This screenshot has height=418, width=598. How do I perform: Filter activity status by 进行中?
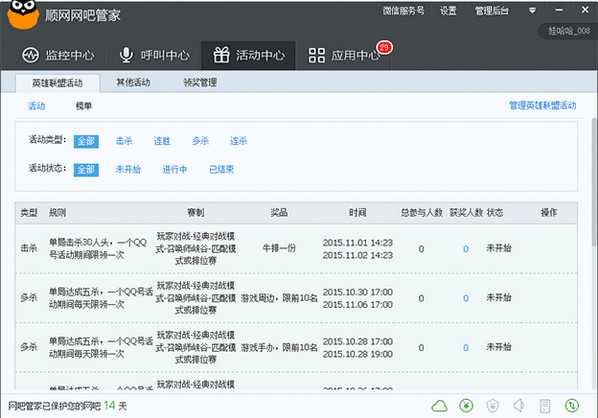175,169
